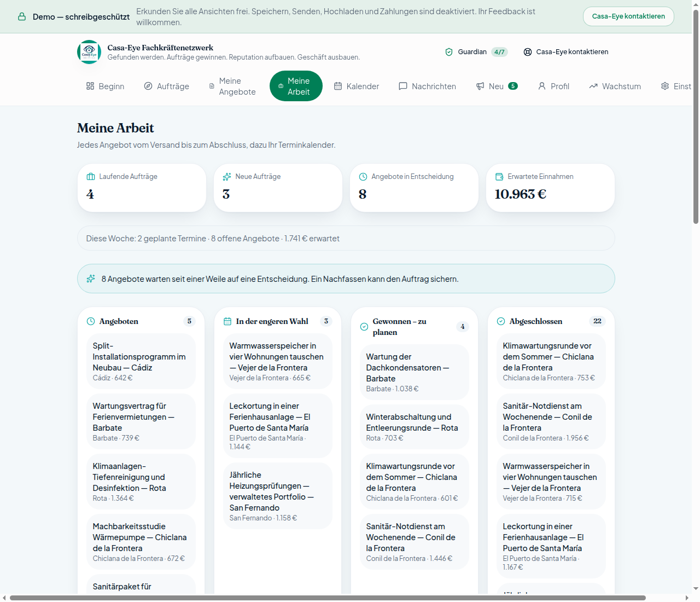Open the Guardian 4/7 status badge

pyautogui.click(x=476, y=52)
